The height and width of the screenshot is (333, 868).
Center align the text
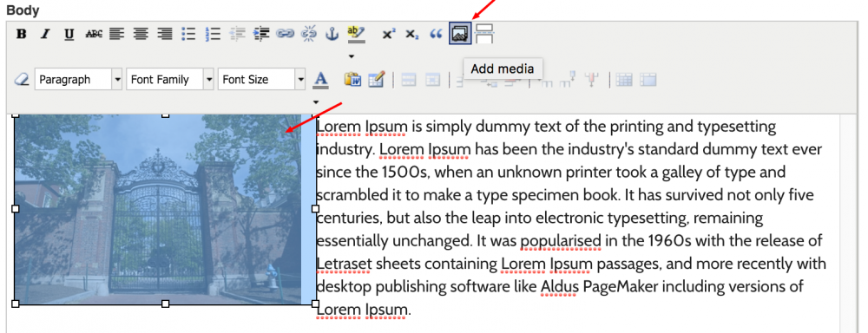pos(141,35)
